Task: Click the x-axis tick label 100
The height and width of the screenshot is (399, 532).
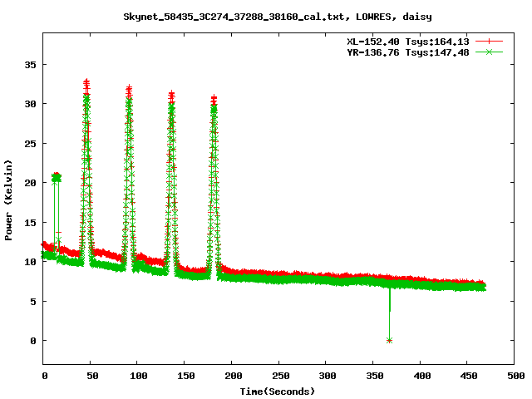Action: 139,376
